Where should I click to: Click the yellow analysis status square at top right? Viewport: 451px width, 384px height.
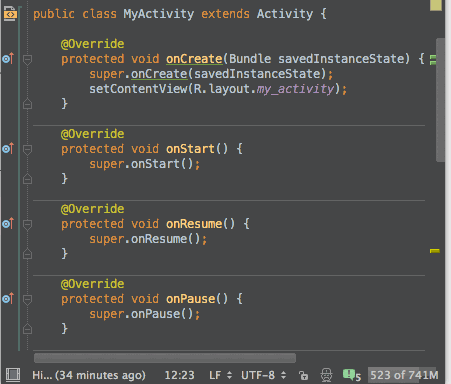point(436,5)
